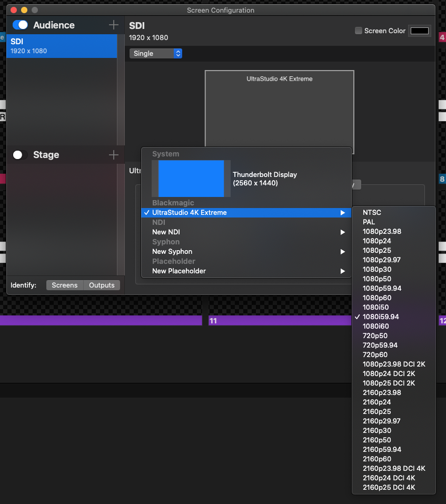This screenshot has height=504, width=446.
Task: Add a new Audience screen with plus icon
Action: [x=113, y=25]
